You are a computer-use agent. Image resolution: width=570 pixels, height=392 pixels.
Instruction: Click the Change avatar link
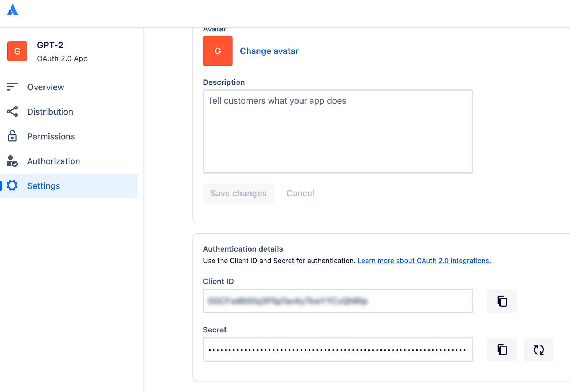click(269, 51)
